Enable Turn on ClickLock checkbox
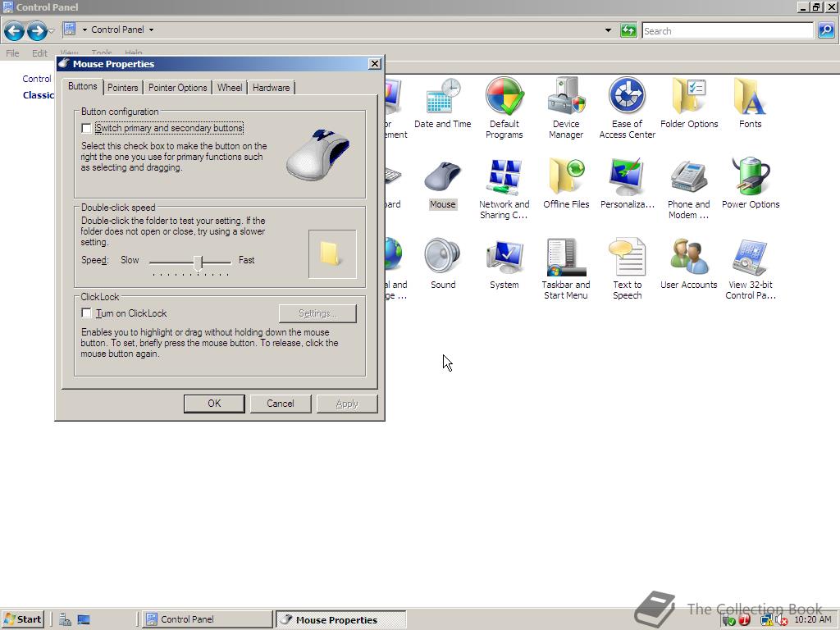Image resolution: width=840 pixels, height=630 pixels. (86, 313)
